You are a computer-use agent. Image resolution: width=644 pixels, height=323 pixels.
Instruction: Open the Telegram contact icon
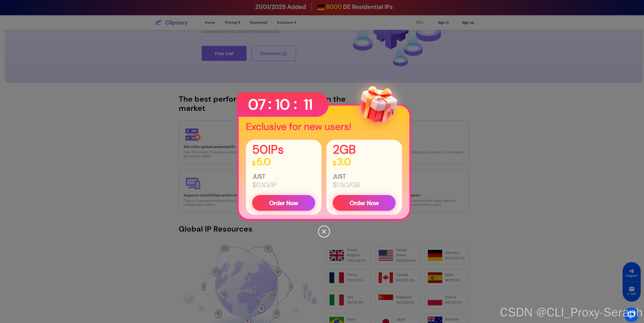click(631, 273)
